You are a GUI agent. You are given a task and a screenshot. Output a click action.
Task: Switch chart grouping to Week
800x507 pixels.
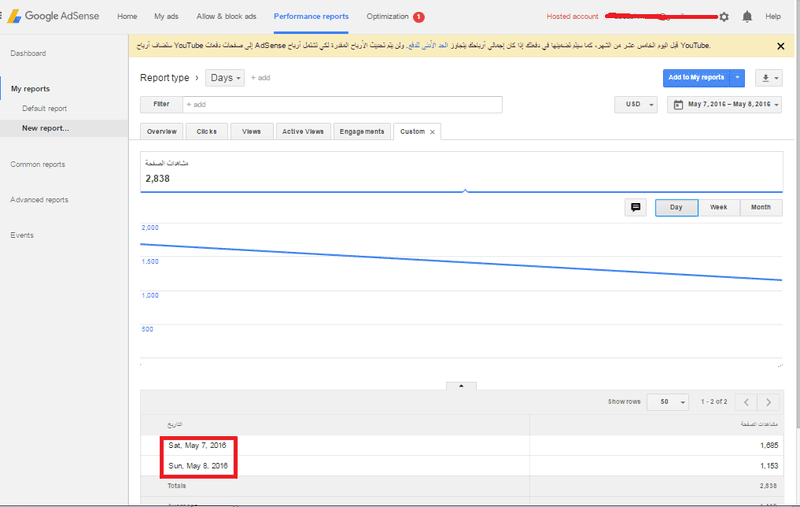pos(718,207)
